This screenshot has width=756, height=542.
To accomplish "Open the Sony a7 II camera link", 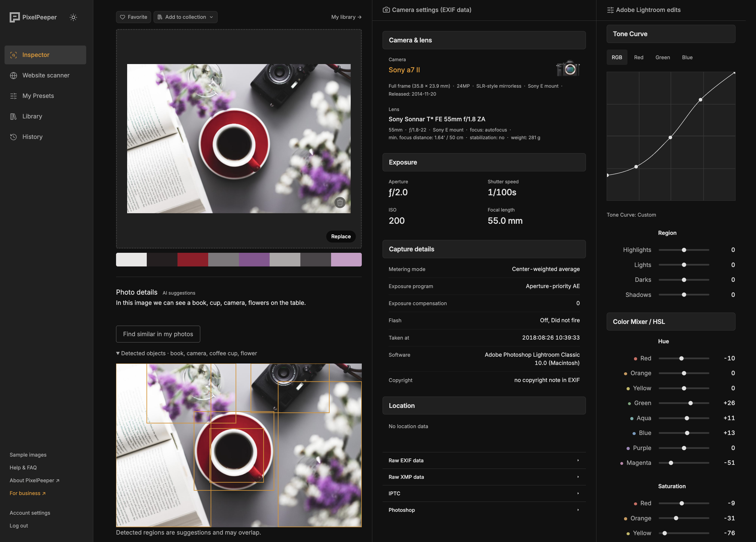I will coord(404,70).
